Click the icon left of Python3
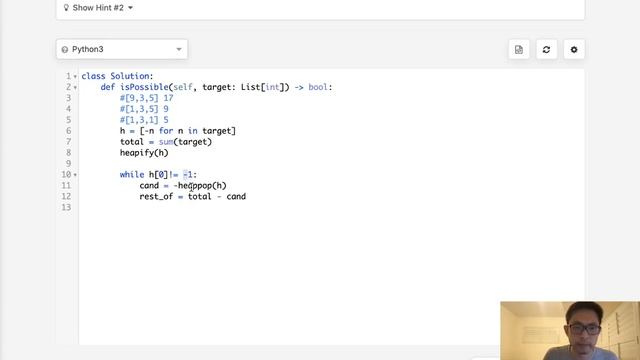 tap(64, 49)
